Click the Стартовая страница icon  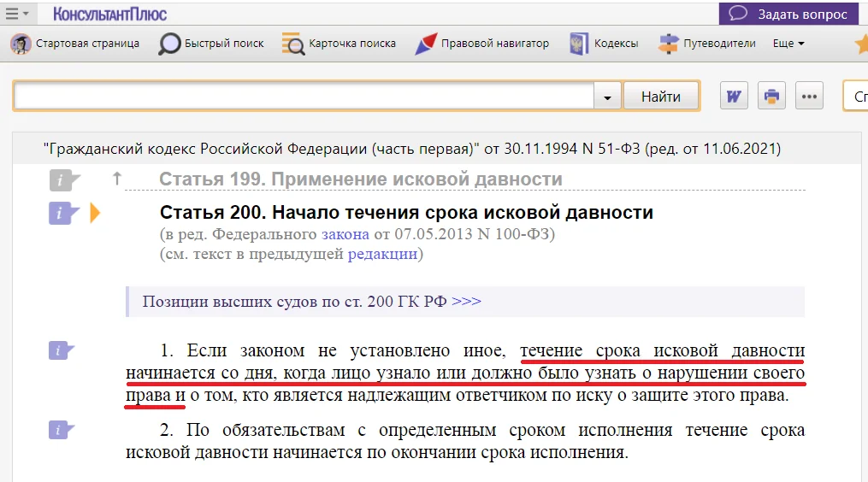(x=21, y=44)
